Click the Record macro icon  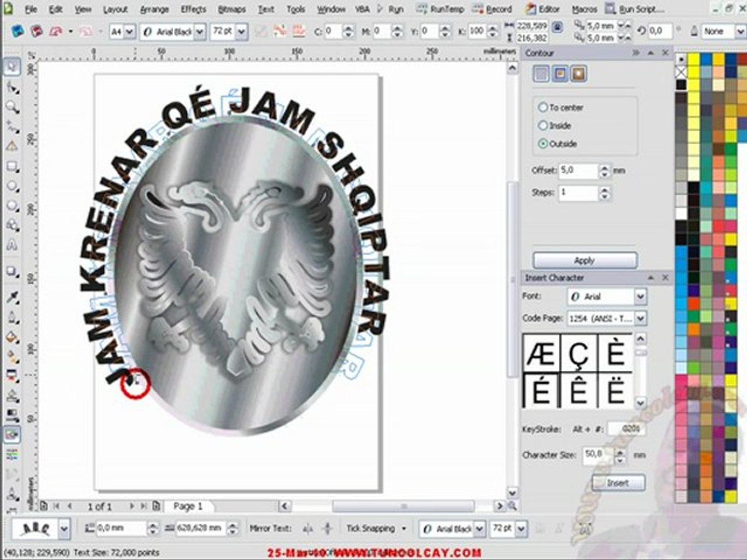[478, 9]
